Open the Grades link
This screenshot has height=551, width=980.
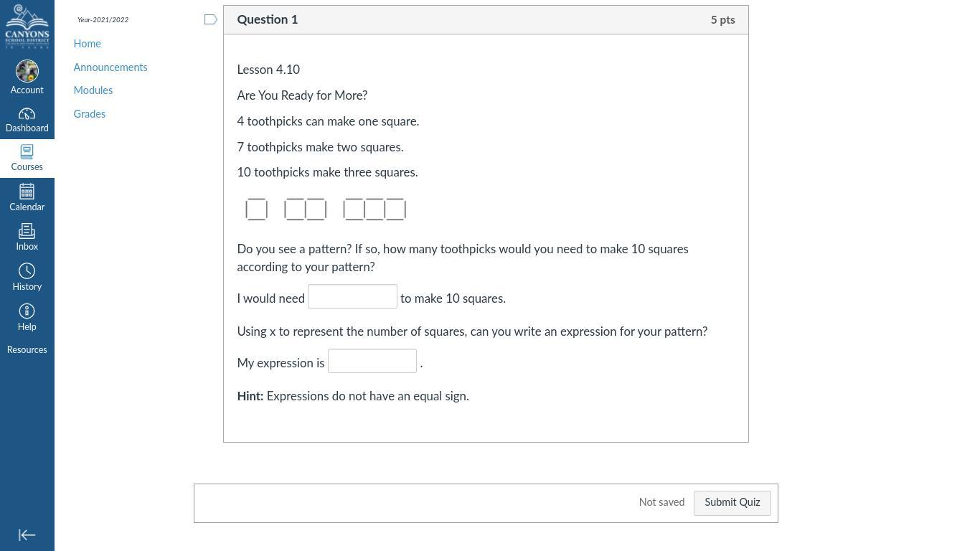click(90, 114)
